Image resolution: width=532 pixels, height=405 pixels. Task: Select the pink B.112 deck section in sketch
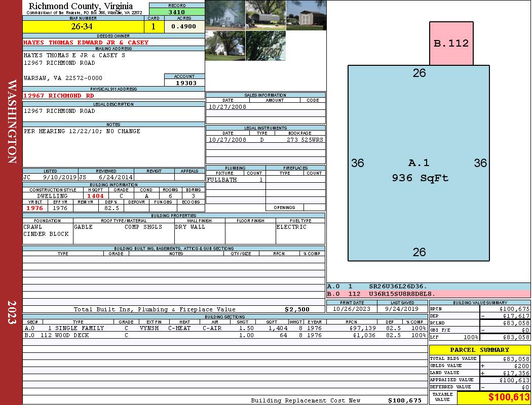point(451,44)
